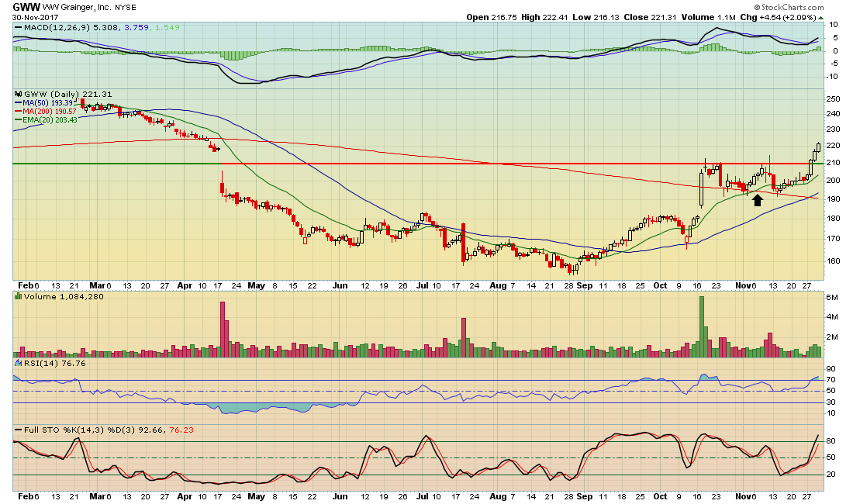The width and height of the screenshot is (853, 504).
Task: Click the tall red April volume spike bar
Action: pos(222,329)
